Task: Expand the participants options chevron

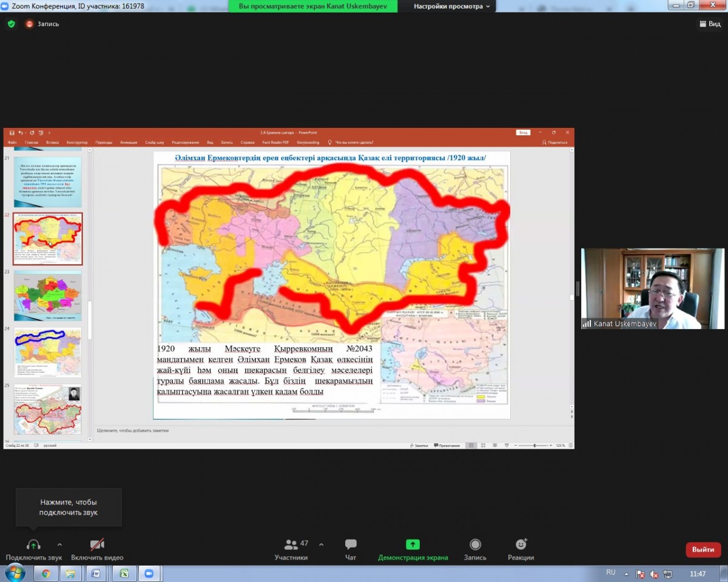Action: pos(321,544)
